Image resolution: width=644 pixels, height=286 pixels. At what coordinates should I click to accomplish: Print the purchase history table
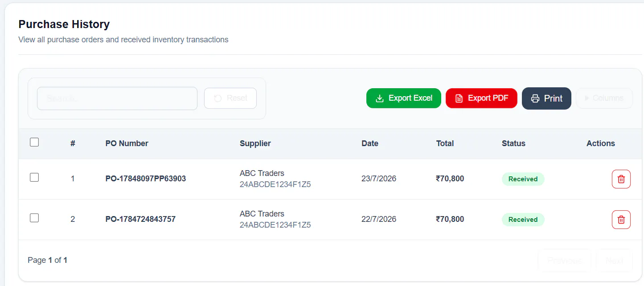546,98
